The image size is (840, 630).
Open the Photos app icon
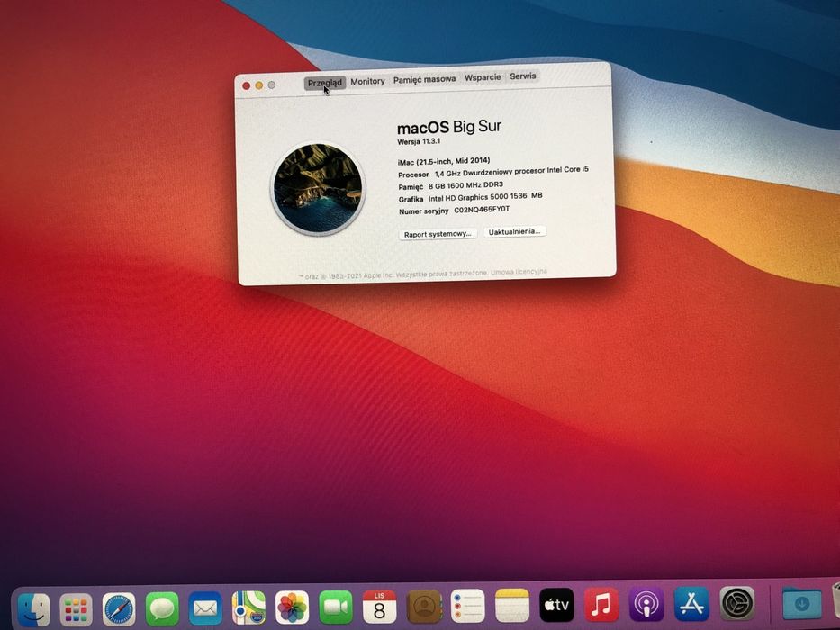click(292, 607)
